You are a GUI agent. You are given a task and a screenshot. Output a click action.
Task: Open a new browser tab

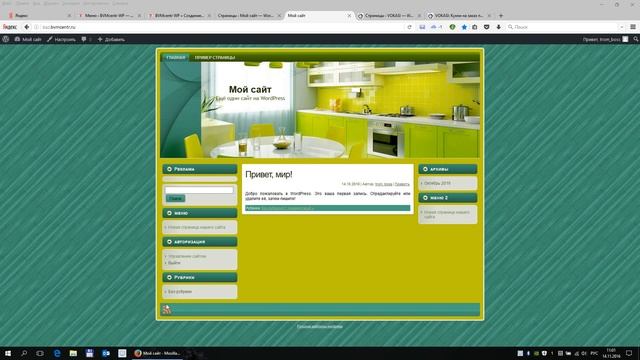501,16
